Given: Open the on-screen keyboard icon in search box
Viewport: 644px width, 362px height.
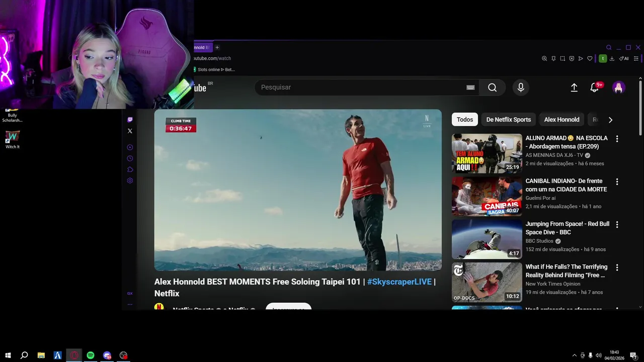Looking at the screenshot, I should (470, 87).
